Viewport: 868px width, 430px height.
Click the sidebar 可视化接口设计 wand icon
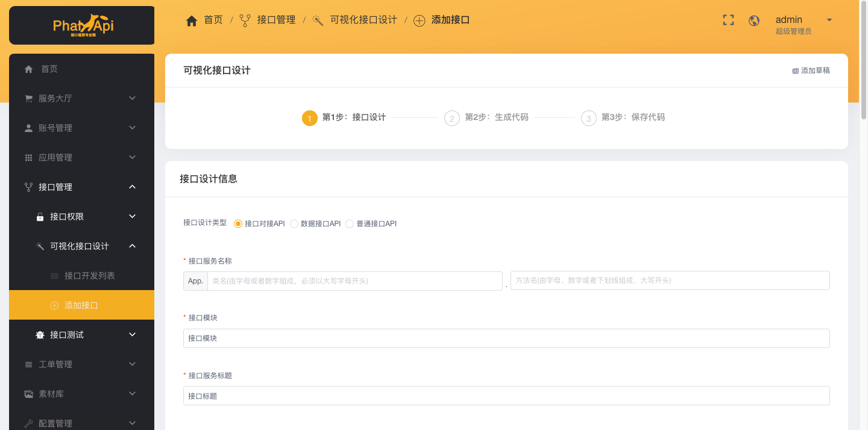pos(40,246)
